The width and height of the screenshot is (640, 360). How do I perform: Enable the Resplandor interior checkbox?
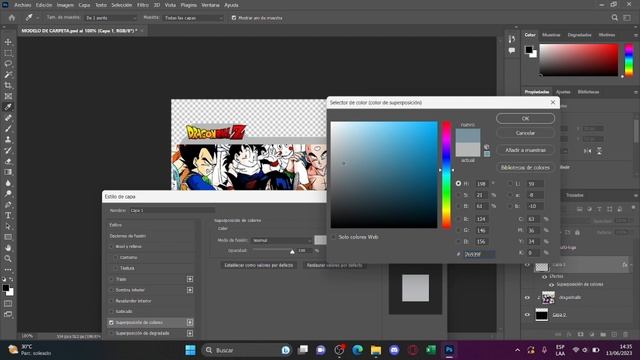point(111,301)
